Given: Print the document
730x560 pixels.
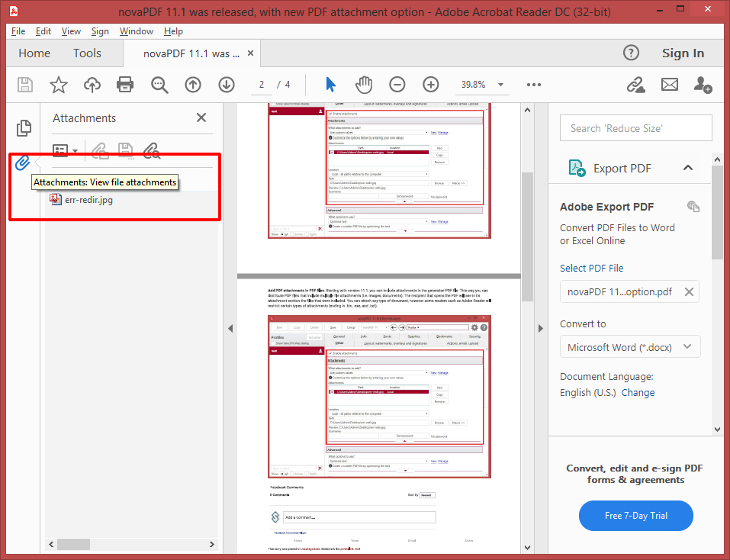Looking at the screenshot, I should click(125, 85).
